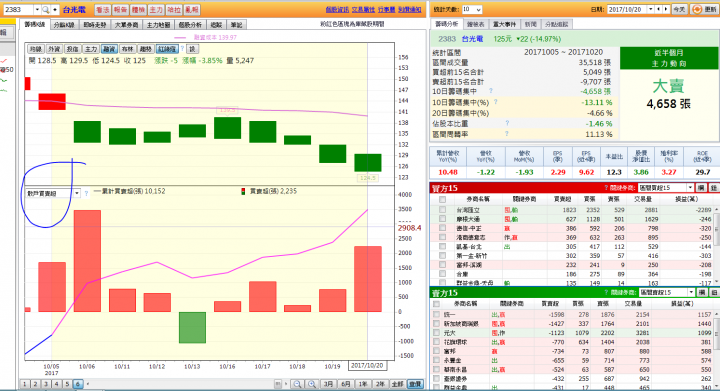Toggle the 外資 chart overlay button
This screenshot has width=720, height=391.
[x=54, y=49]
